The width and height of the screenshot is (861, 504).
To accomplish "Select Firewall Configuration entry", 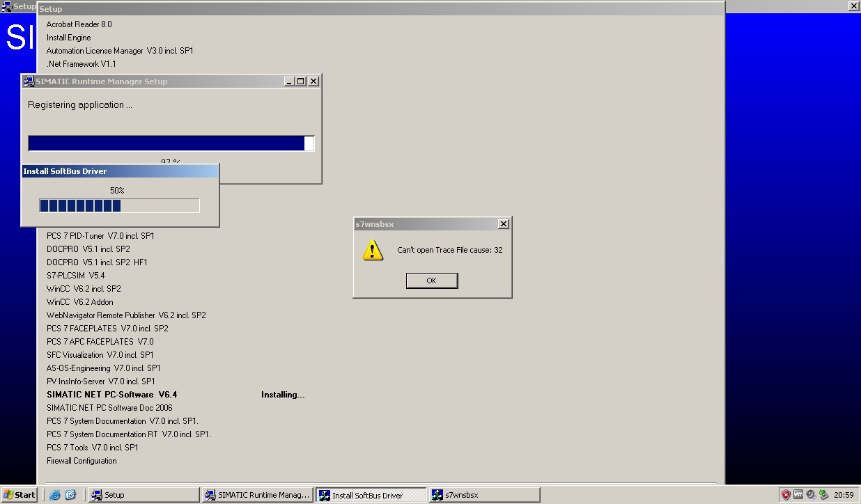I will coord(82,461).
